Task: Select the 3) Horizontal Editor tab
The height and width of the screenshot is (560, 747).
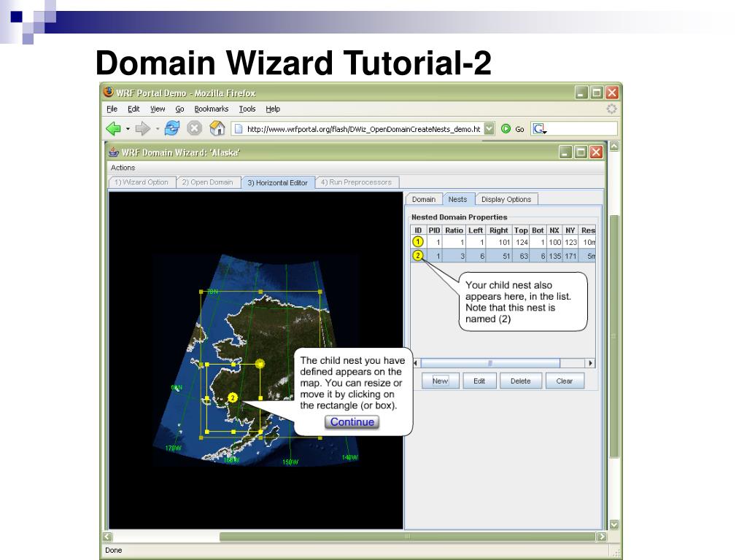Action: (x=278, y=183)
